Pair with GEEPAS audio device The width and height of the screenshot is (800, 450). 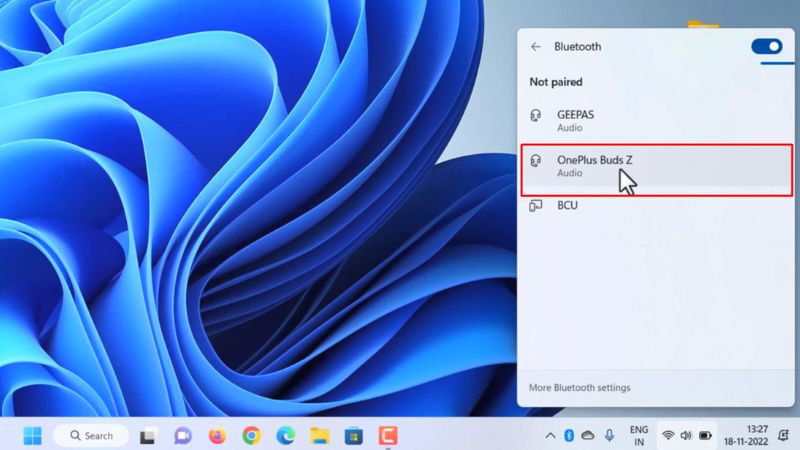[x=657, y=120]
